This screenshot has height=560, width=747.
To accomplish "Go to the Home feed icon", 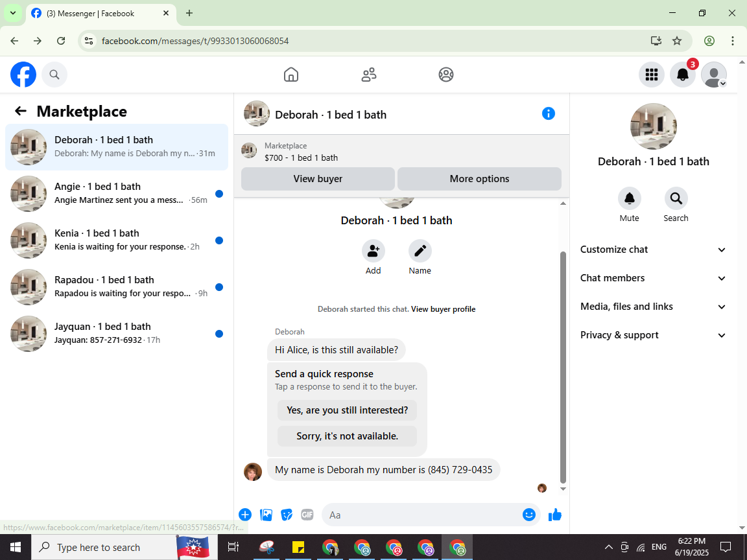I will click(x=291, y=75).
